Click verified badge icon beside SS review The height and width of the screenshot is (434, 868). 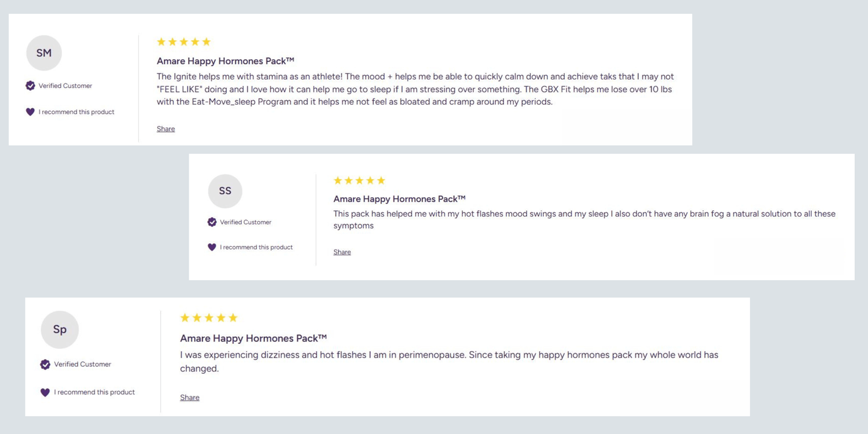[x=212, y=222]
